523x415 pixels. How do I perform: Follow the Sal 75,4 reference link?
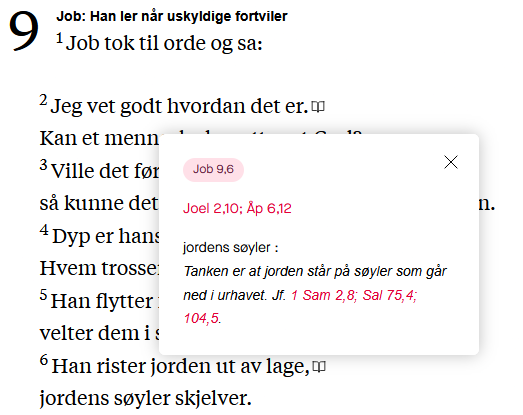pyautogui.click(x=390, y=295)
